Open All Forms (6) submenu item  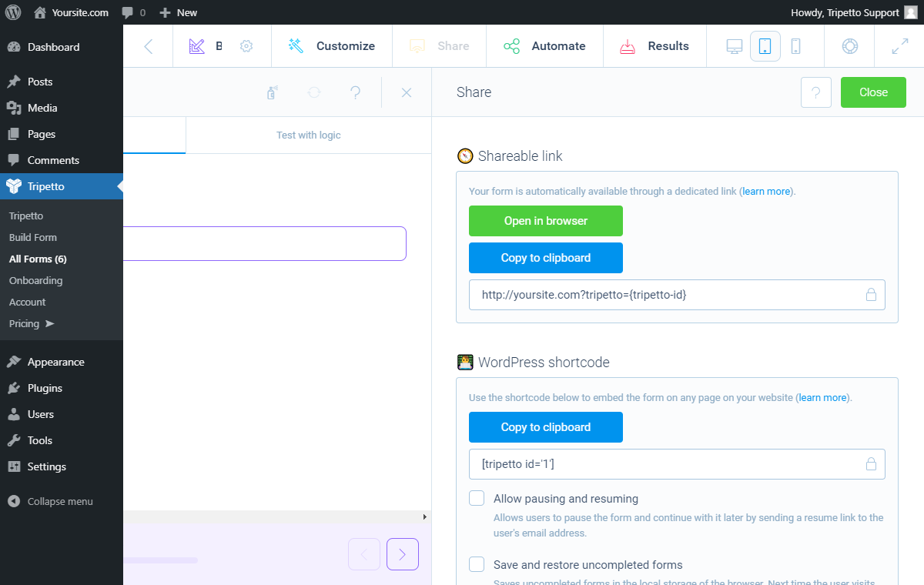pos(38,259)
